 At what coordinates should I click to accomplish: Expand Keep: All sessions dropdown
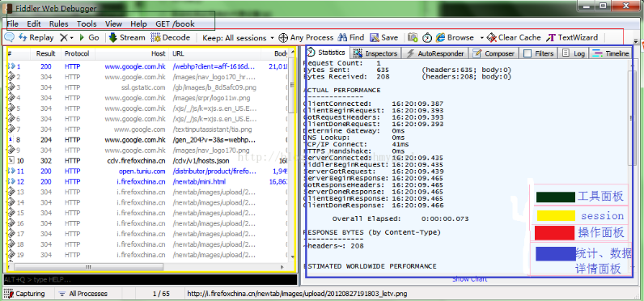(x=238, y=38)
